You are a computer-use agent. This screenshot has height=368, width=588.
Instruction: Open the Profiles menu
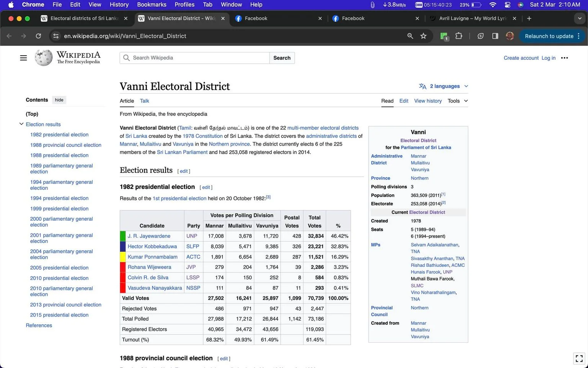(185, 5)
